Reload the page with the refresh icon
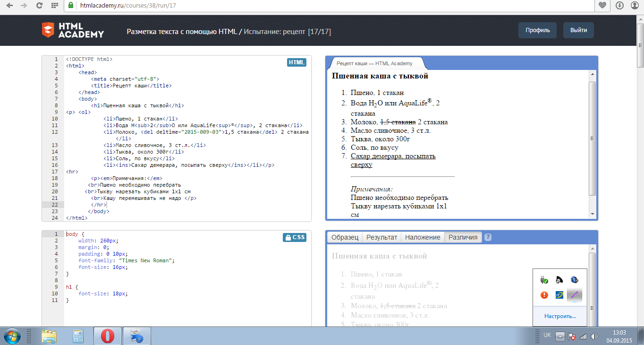The image size is (644, 345). (x=40, y=6)
